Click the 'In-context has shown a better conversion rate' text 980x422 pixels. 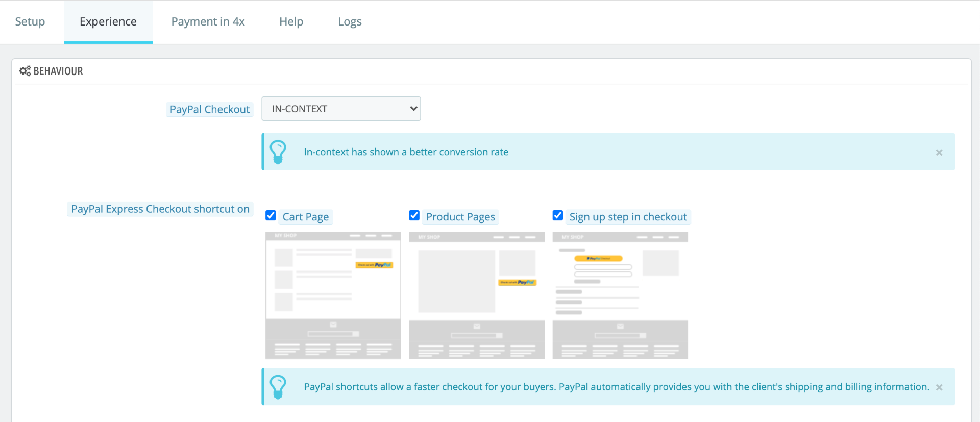(x=406, y=152)
